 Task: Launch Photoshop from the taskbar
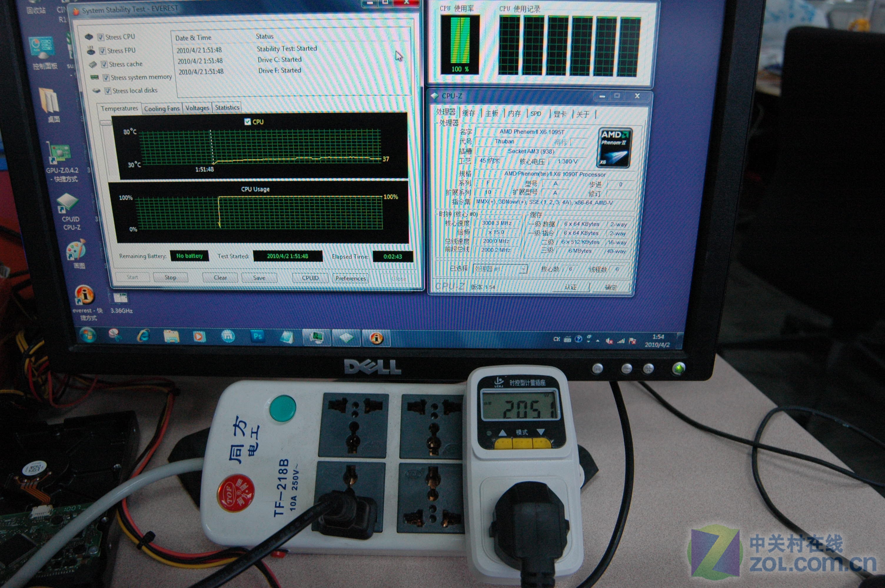tap(257, 336)
